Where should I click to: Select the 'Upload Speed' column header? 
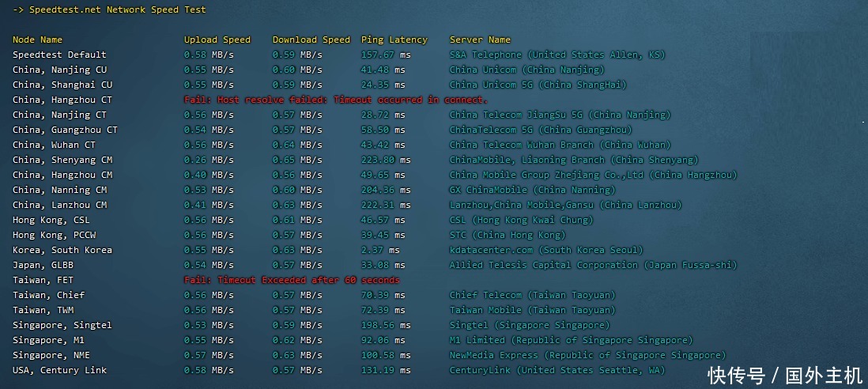pyautogui.click(x=217, y=40)
